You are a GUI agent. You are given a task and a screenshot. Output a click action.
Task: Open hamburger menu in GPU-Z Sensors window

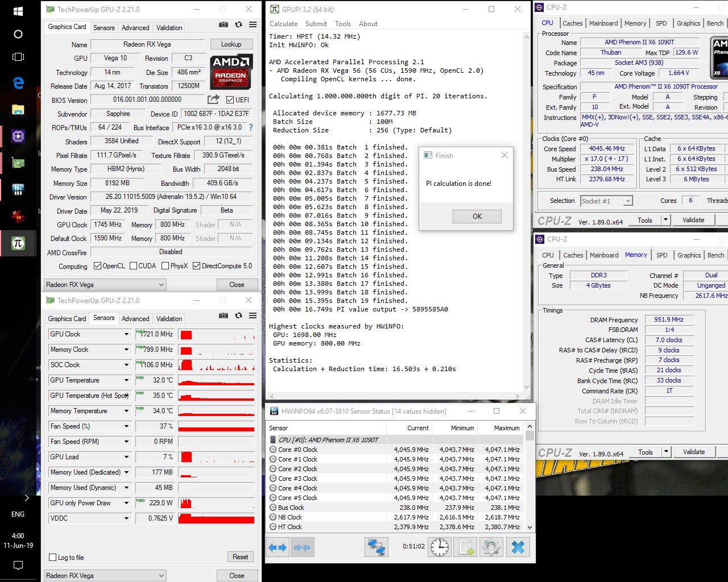pos(253,316)
